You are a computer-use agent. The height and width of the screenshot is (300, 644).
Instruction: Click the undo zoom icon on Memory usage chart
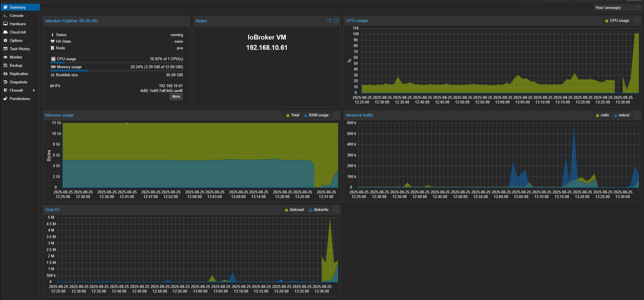(x=336, y=115)
